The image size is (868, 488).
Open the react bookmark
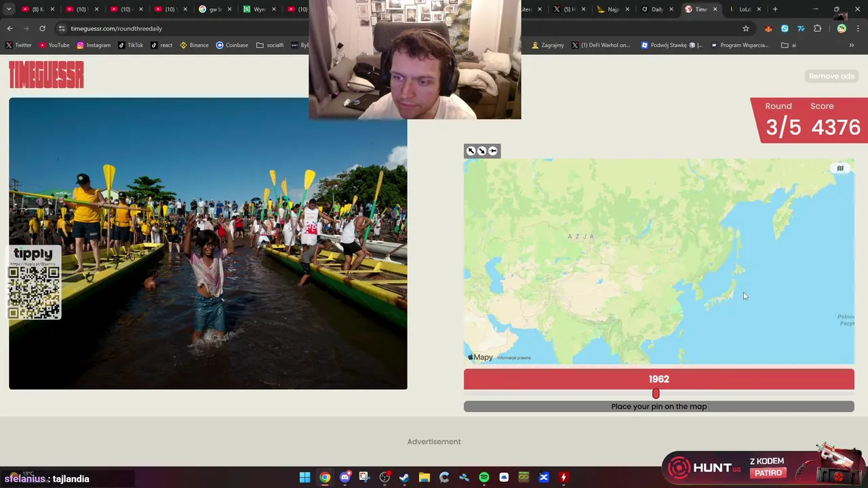point(161,45)
